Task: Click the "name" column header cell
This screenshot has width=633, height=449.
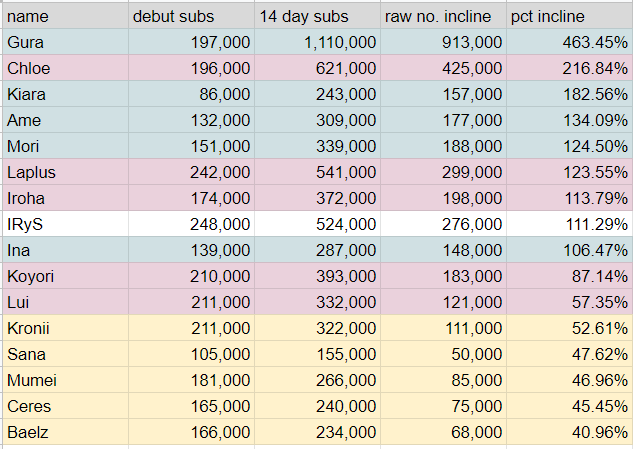Action: pos(65,16)
